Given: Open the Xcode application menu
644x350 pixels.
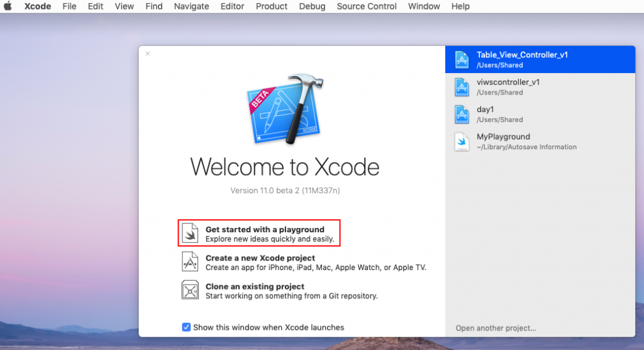Looking at the screenshot, I should point(37,6).
